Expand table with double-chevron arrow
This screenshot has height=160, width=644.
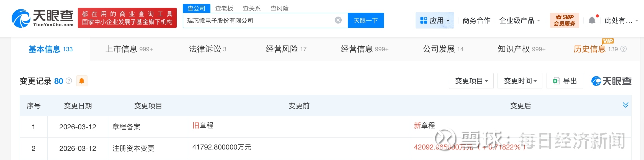[625, 105]
